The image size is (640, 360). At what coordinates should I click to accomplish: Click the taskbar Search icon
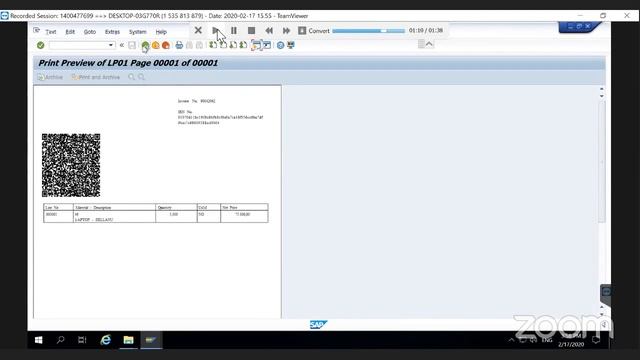click(60, 340)
